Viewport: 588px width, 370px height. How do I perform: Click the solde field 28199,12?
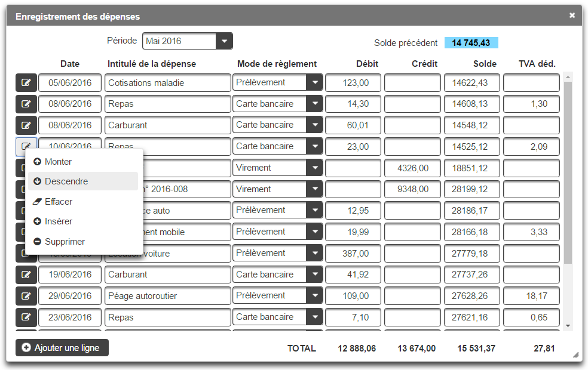(471, 189)
